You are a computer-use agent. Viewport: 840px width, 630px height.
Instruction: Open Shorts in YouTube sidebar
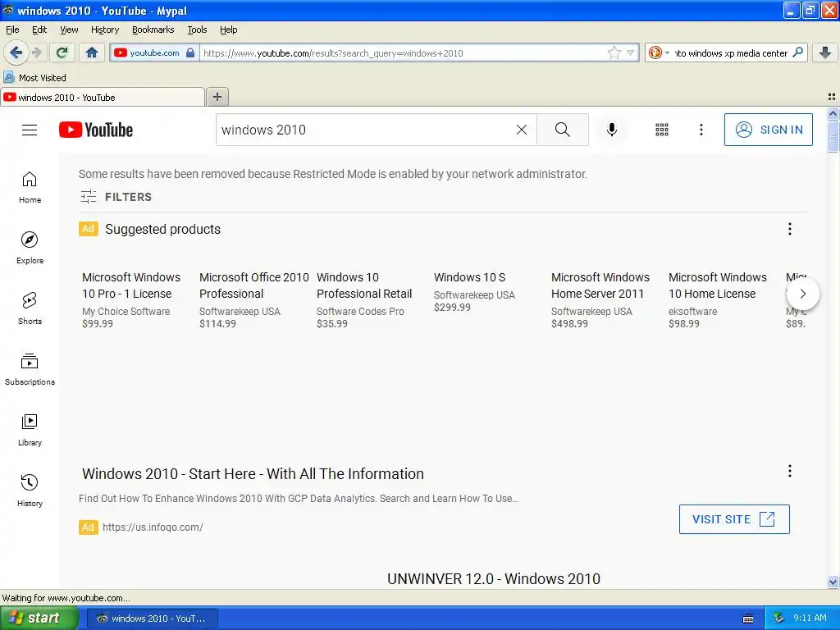click(x=30, y=308)
